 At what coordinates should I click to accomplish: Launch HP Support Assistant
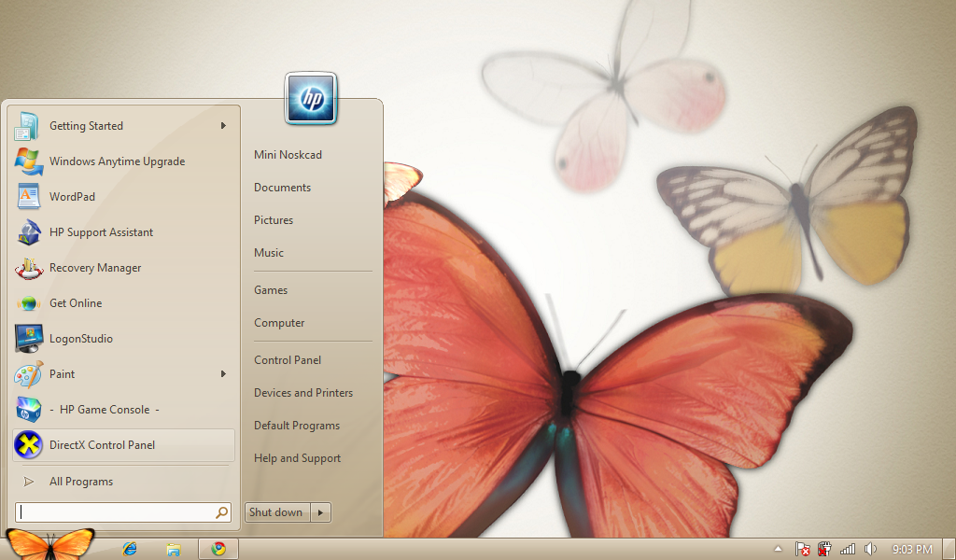[101, 232]
